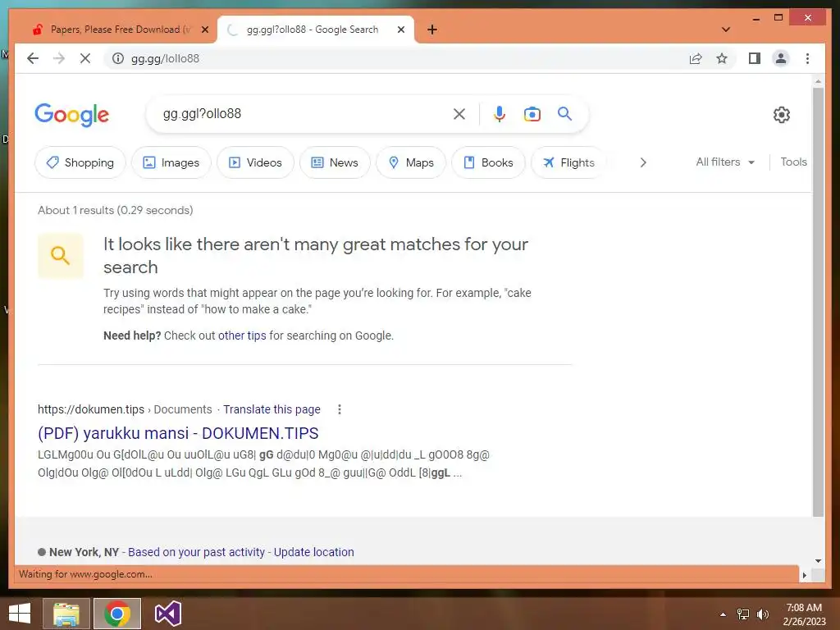Show hidden system tray icons

click(x=724, y=614)
